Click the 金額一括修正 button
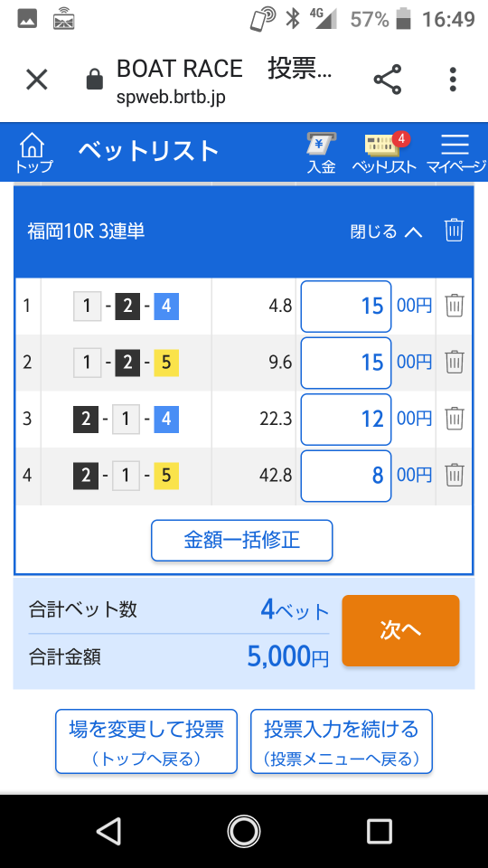 click(x=242, y=541)
